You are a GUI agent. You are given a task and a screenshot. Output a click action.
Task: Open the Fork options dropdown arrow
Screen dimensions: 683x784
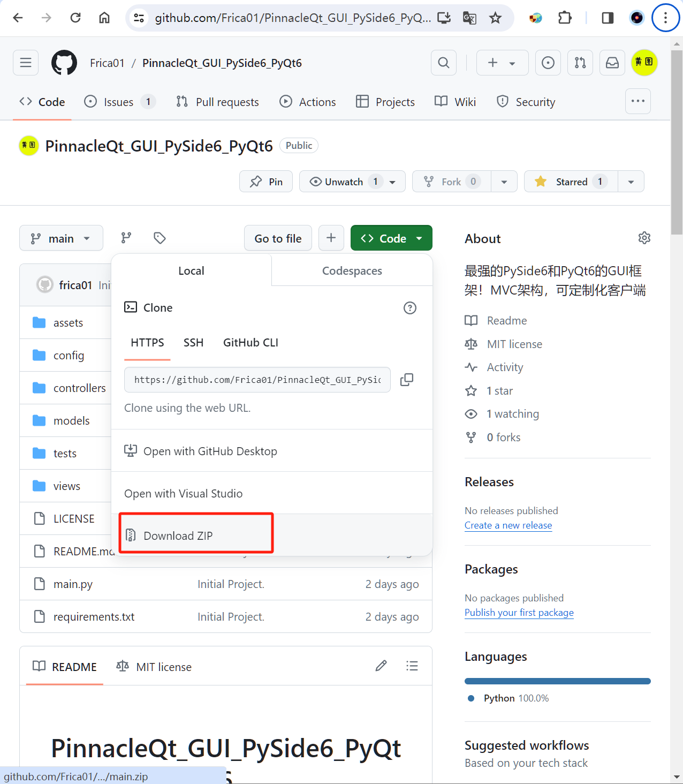pos(504,182)
